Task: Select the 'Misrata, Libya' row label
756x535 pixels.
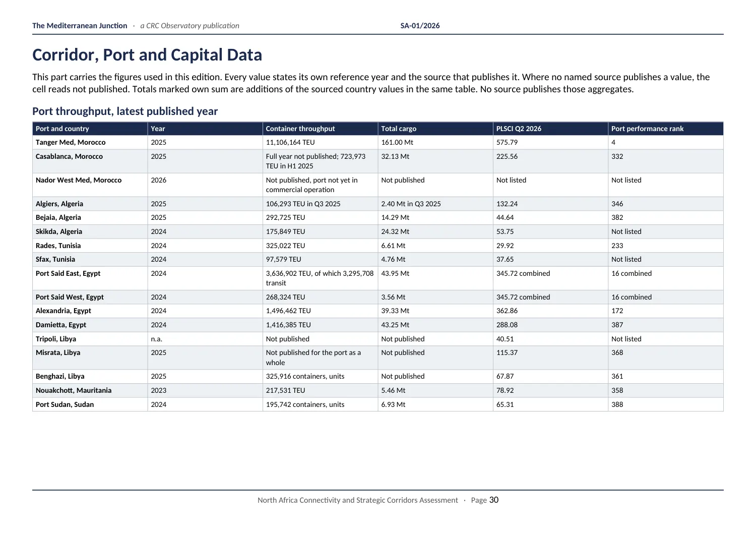Action: (58, 352)
